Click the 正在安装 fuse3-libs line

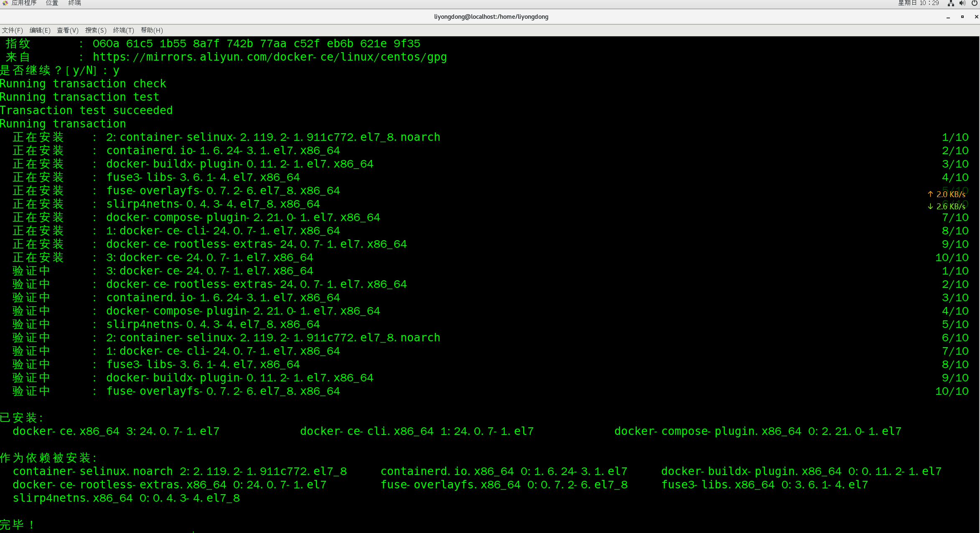point(491,177)
